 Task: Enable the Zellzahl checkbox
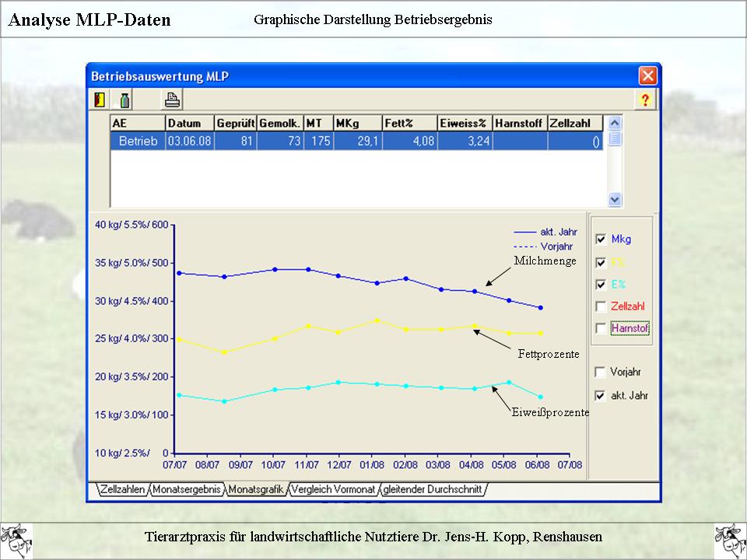coord(601,306)
